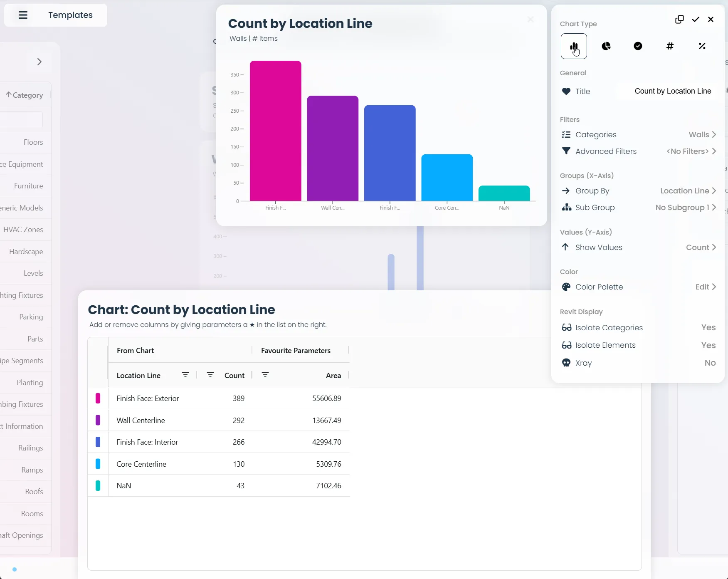Select the number (#) chart type
Image resolution: width=728 pixels, height=579 pixels.
tap(670, 46)
